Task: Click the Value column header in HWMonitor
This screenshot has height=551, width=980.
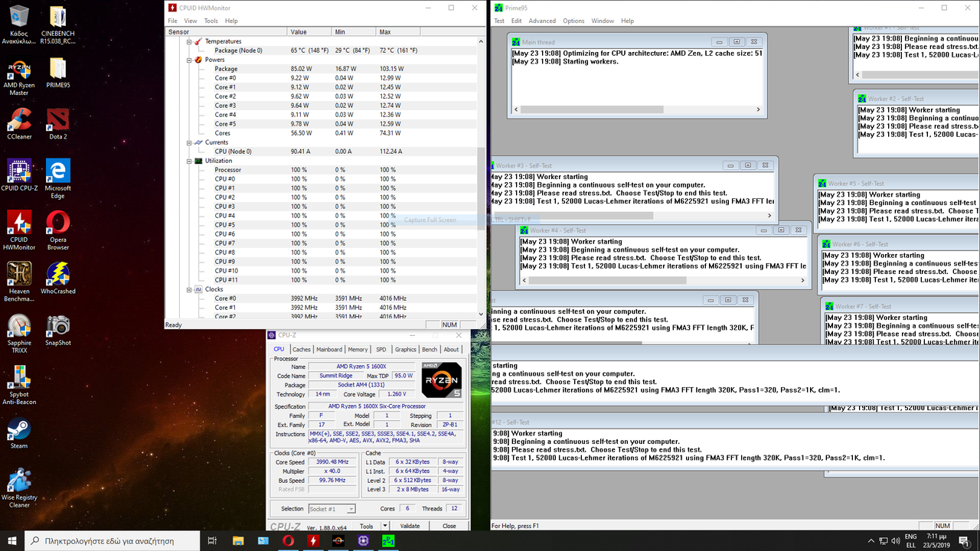Action: [309, 32]
